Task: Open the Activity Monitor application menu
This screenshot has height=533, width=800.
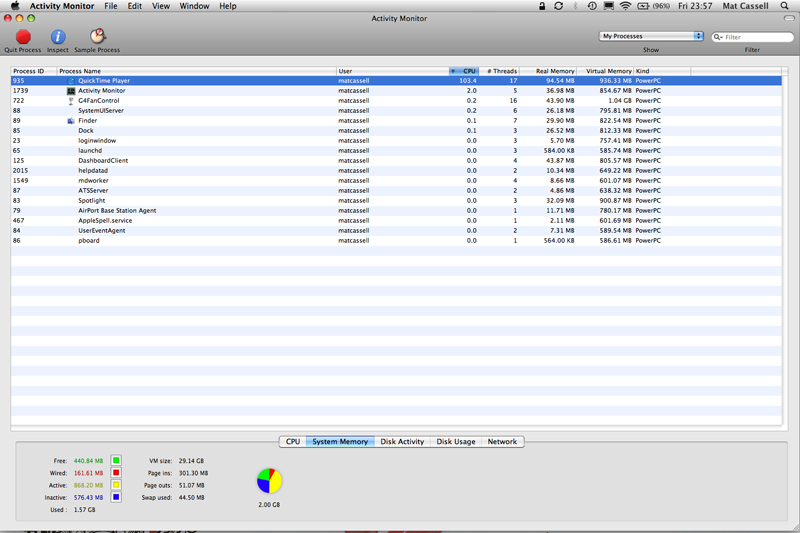Action: 62,6
